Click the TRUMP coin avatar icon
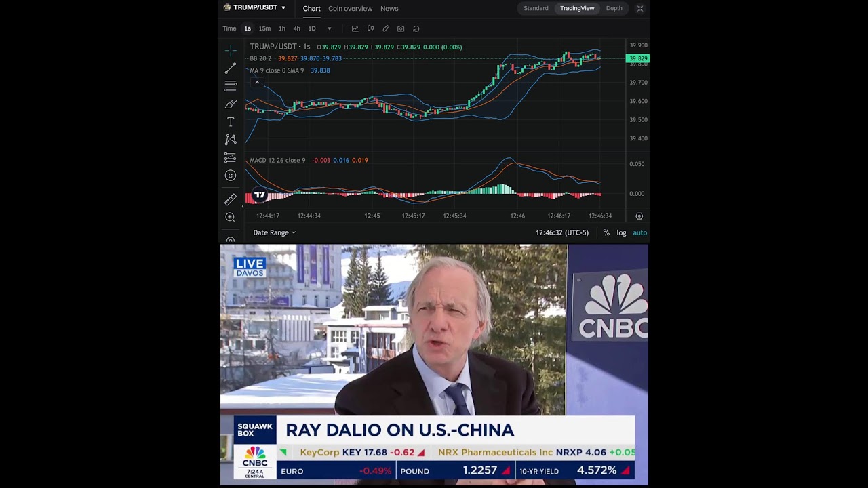Viewport: 868px width, 488px height. point(227,7)
